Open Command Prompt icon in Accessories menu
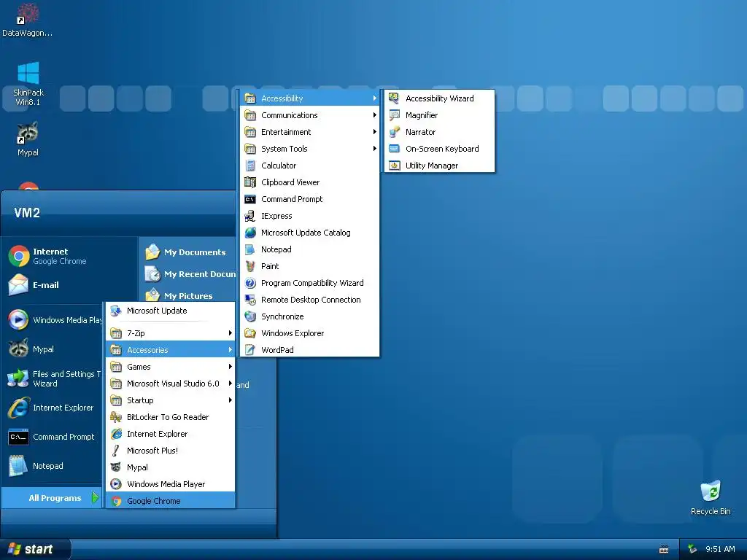747x560 pixels. click(x=250, y=199)
